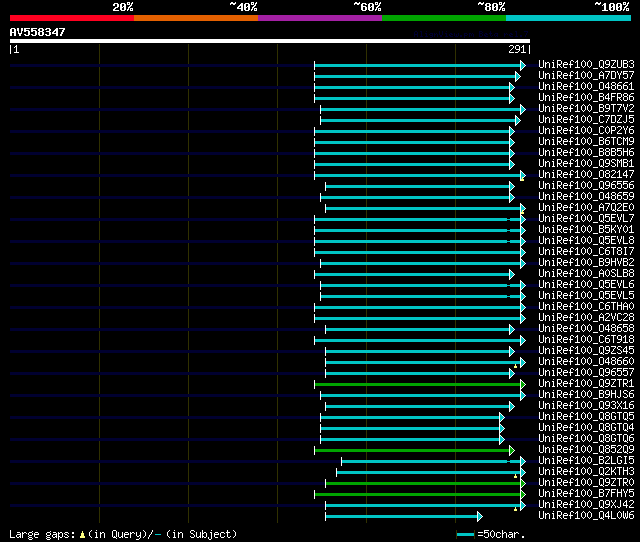The width and height of the screenshot is (640, 542).
Task: Select the UniRef100_O48658 label
Action: tap(586, 329)
